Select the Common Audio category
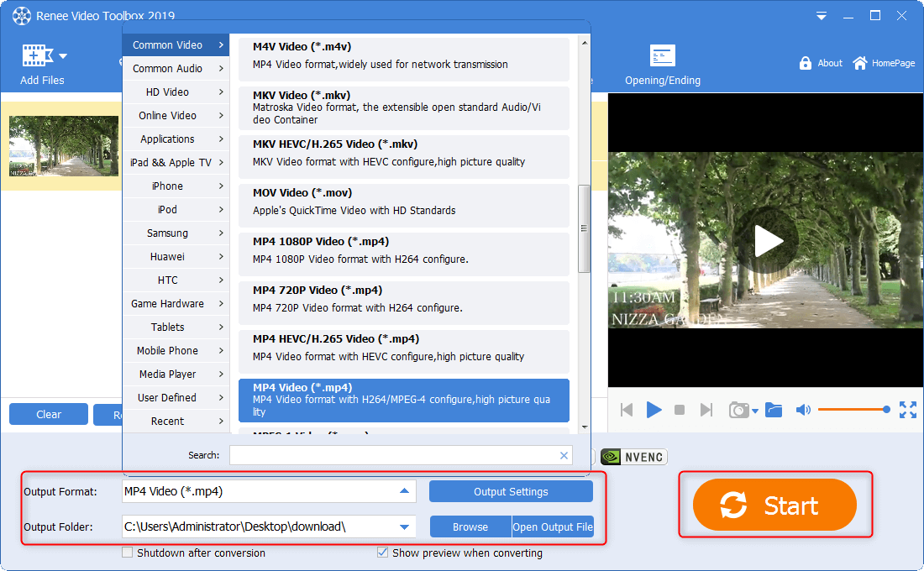This screenshot has height=571, width=924. pos(176,68)
